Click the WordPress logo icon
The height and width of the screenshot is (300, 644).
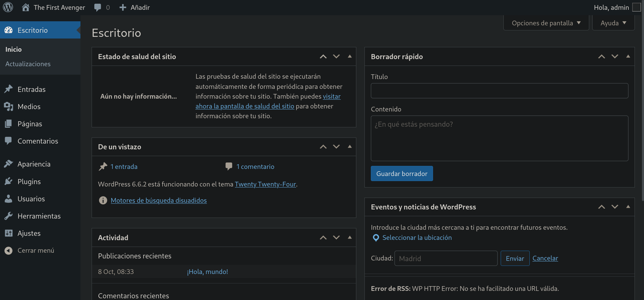coord(8,7)
